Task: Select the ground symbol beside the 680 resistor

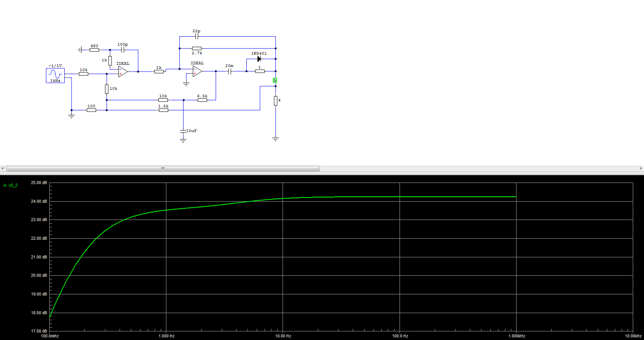Action: click(x=80, y=50)
